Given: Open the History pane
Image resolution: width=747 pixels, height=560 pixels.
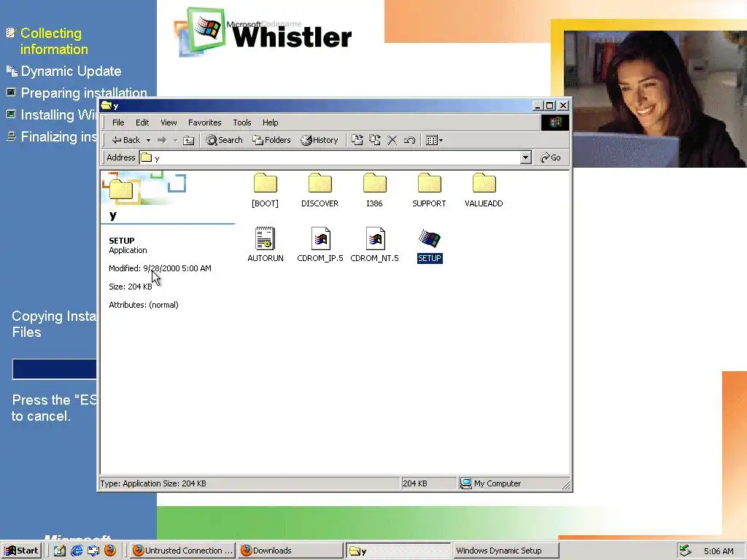Looking at the screenshot, I should (320, 140).
